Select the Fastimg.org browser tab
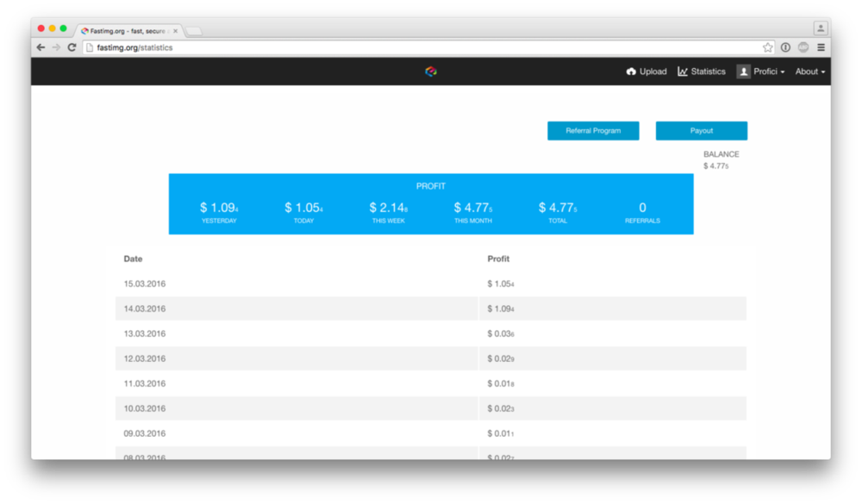The image size is (862, 504). (125, 30)
